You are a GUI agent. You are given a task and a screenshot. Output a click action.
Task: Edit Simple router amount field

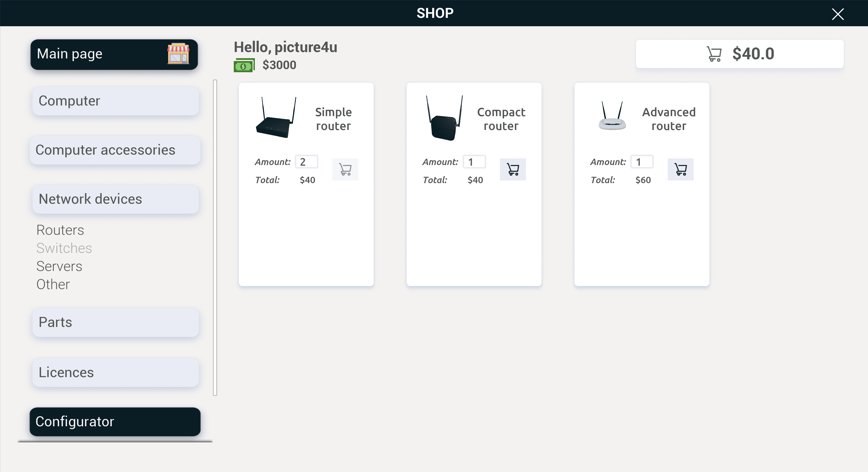coord(307,162)
